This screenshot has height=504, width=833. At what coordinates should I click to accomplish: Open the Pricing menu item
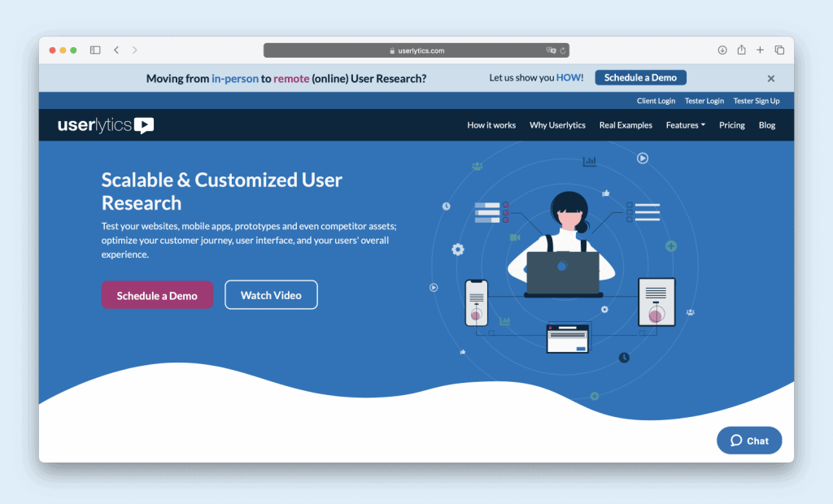(732, 125)
